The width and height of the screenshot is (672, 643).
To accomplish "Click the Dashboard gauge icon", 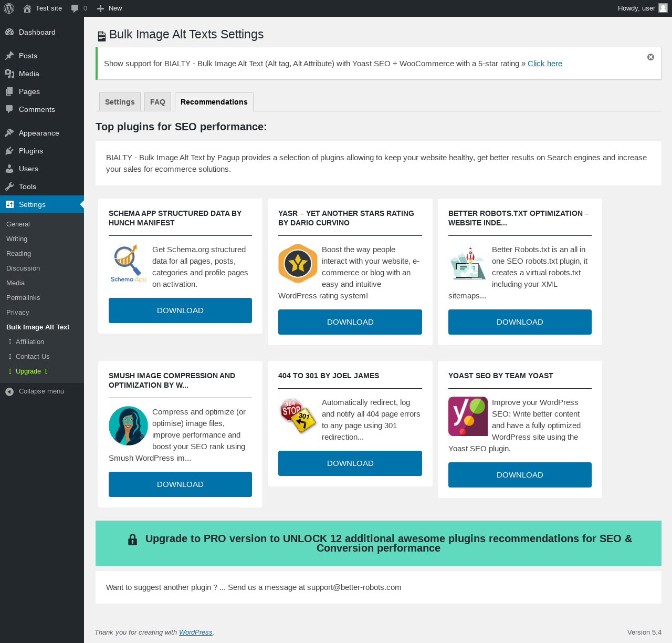I will click(x=9, y=32).
